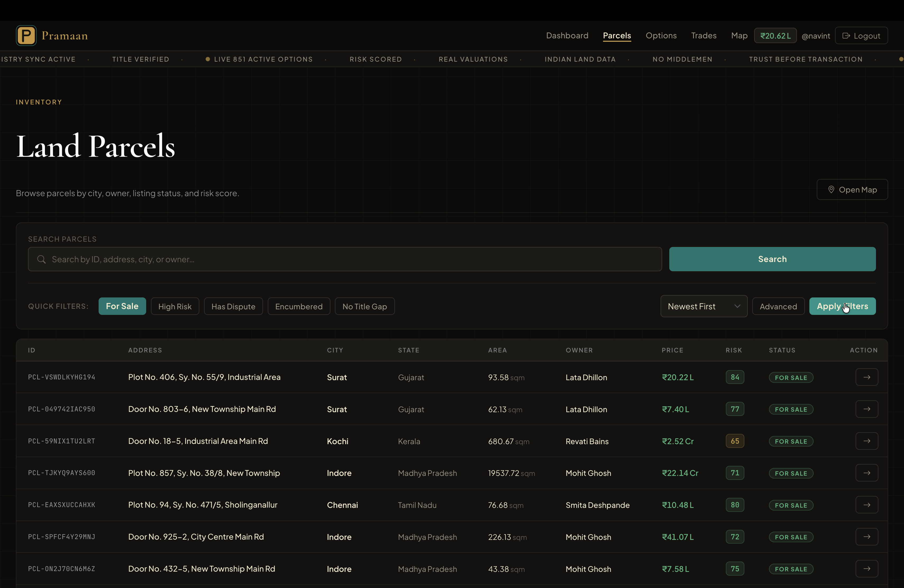Image resolution: width=904 pixels, height=588 pixels.
Task: Click address Plot No. 406, Sy. No. 55/9
Action: coord(204,377)
